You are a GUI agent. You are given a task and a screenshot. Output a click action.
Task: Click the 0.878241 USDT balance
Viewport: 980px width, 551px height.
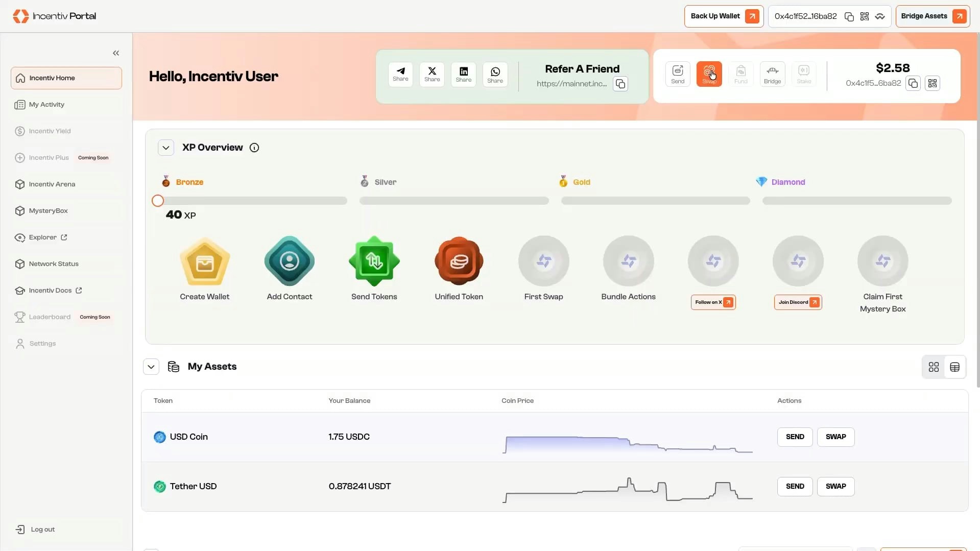click(x=360, y=487)
